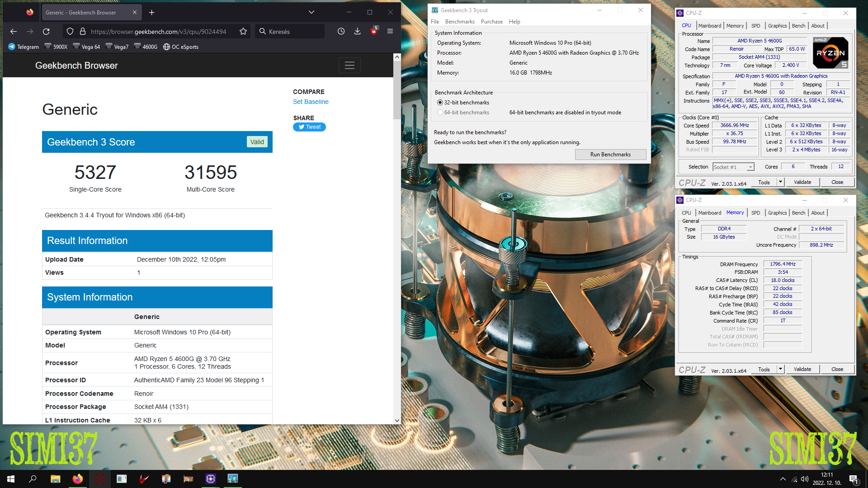Open new tab with plus icon

click(x=152, y=12)
